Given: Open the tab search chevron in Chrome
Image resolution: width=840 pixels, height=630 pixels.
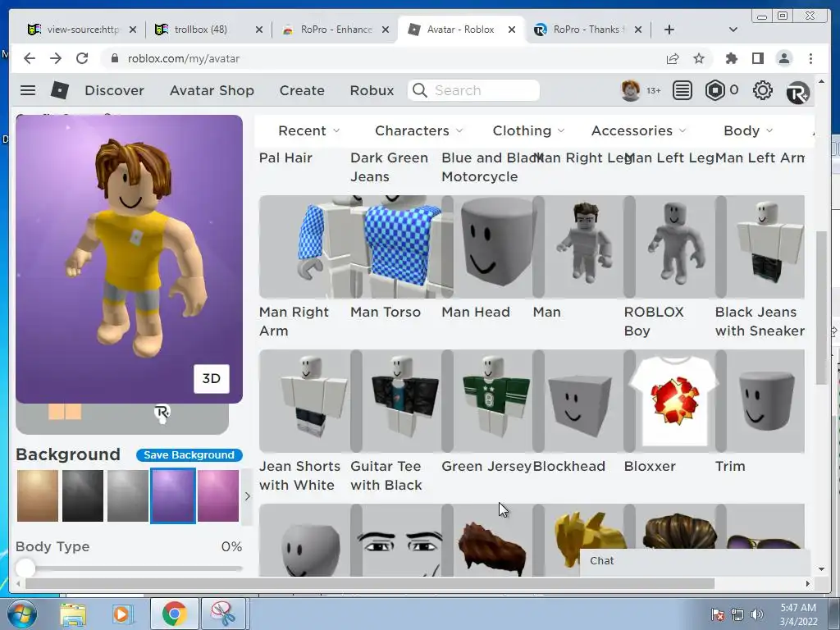Looking at the screenshot, I should coord(733,30).
